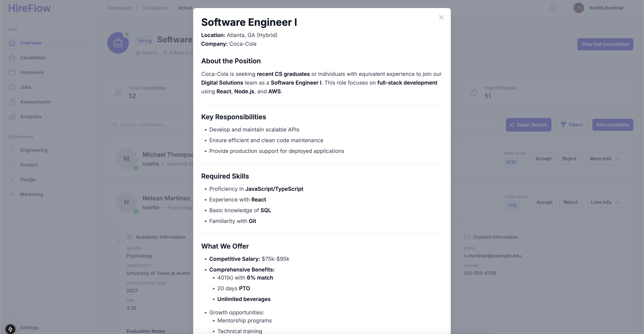The height and width of the screenshot is (334, 644).
Task: Accept candidate Michael Thompson
Action: 543,159
